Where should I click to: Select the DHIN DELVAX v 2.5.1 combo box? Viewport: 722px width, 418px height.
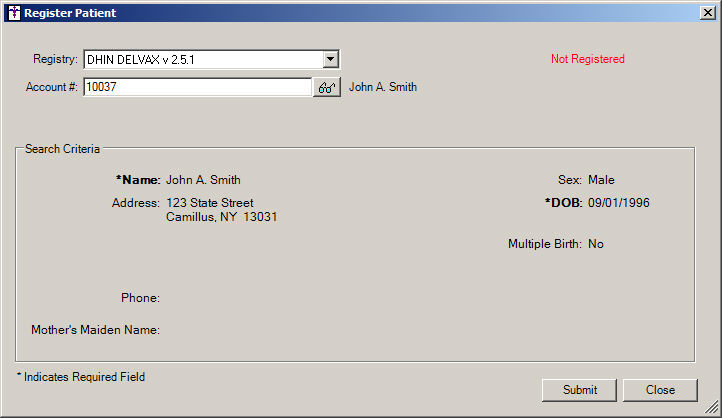pos(211,59)
